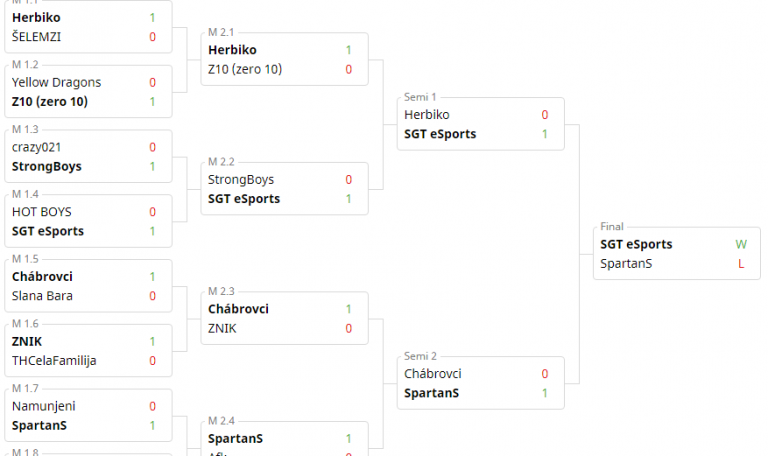Open HOT BOYS team entry
The height and width of the screenshot is (456, 768).
pyautogui.click(x=42, y=212)
